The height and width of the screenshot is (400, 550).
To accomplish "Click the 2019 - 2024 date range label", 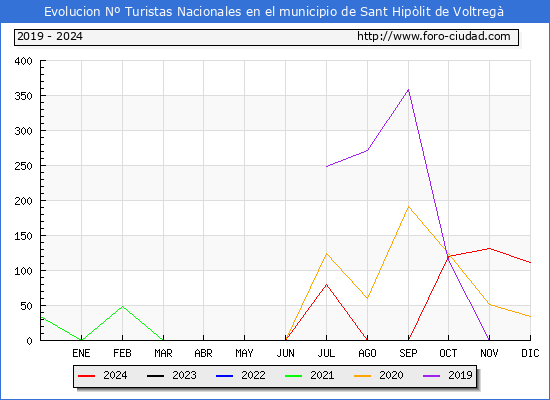I will [x=50, y=36].
